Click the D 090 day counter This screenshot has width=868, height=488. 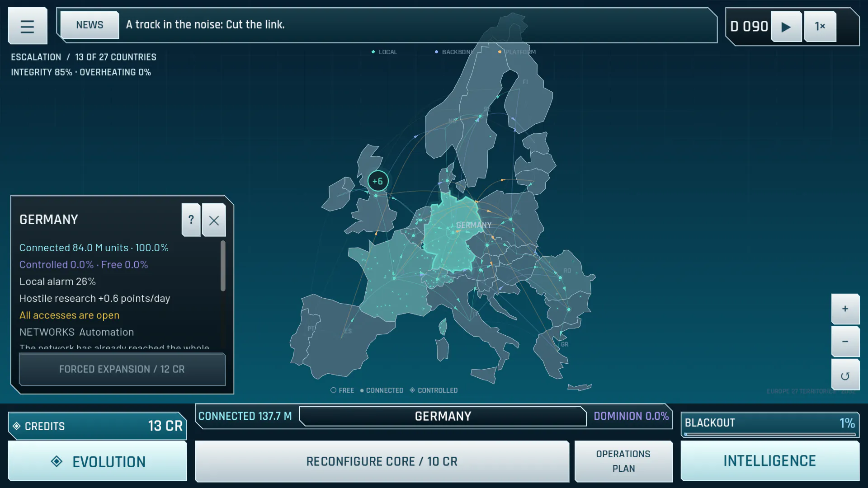[749, 27]
